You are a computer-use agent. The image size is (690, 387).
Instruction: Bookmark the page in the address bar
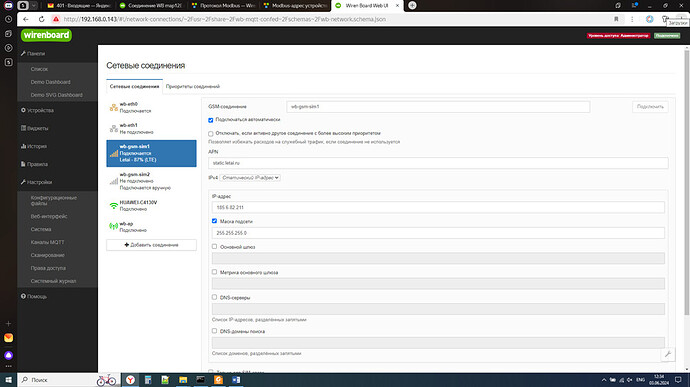(616, 19)
